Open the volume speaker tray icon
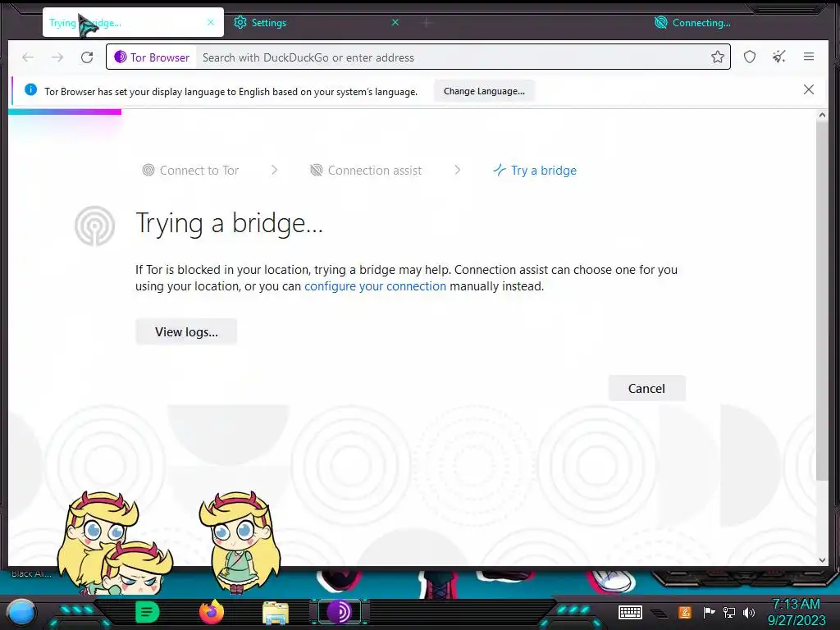The width and height of the screenshot is (840, 630). tap(748, 612)
